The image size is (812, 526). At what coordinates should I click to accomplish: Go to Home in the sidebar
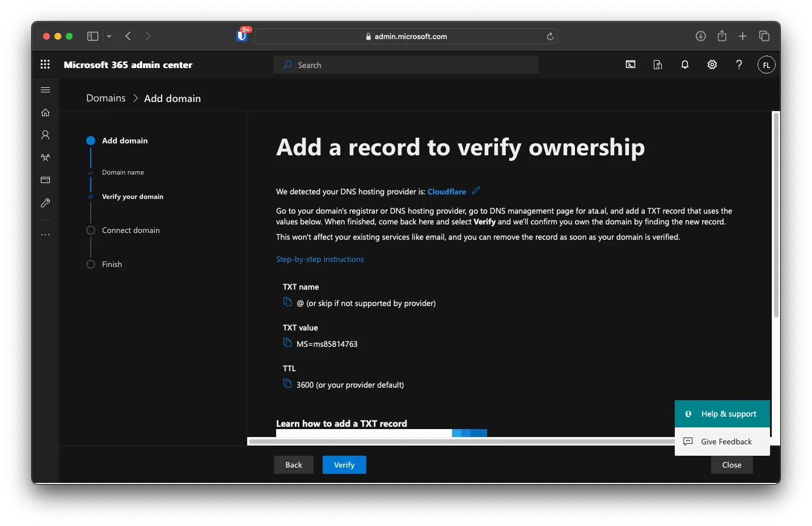coord(45,112)
